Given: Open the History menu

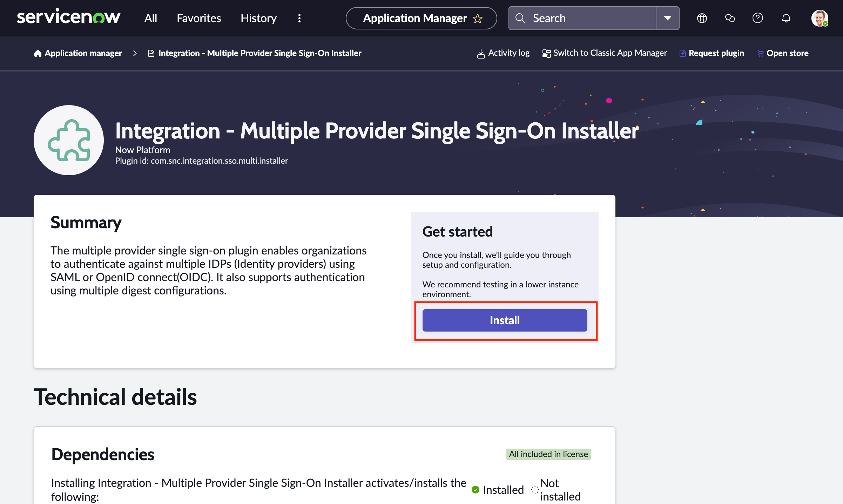Looking at the screenshot, I should tap(258, 18).
